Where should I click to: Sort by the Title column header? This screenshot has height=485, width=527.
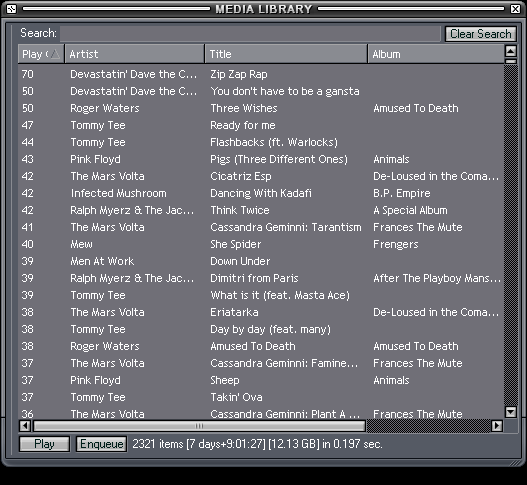coord(286,54)
